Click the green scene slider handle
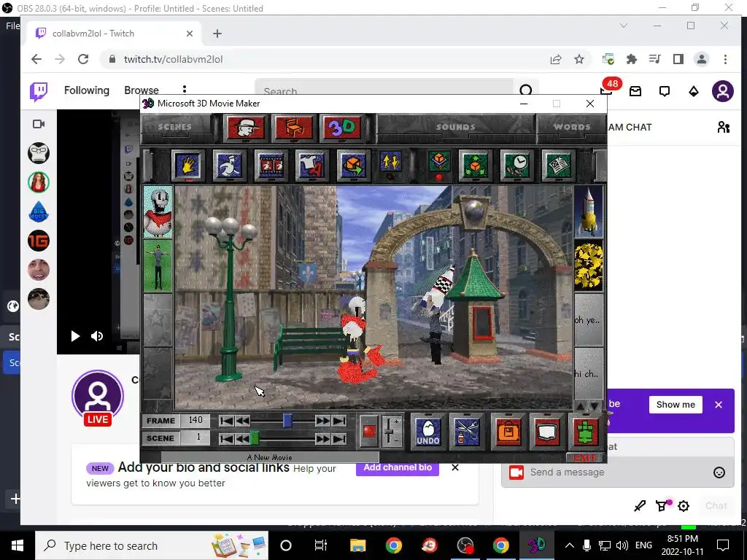Image resolution: width=747 pixels, height=560 pixels. point(255,438)
